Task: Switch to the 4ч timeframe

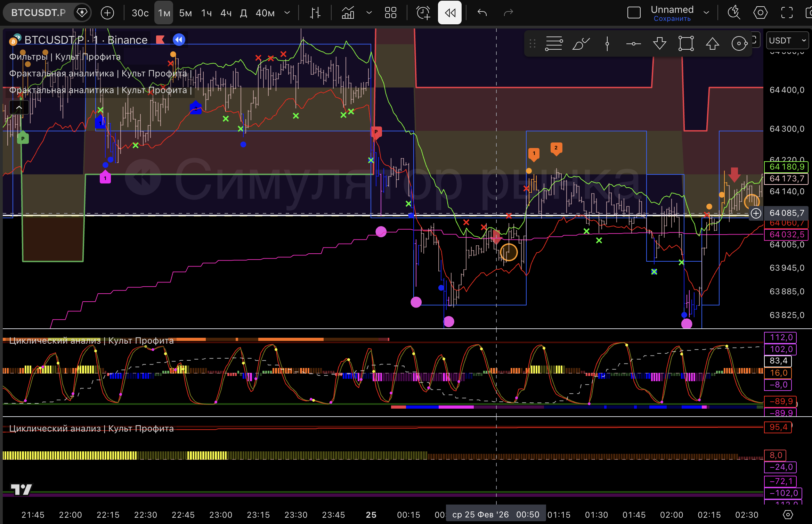Action: tap(226, 13)
